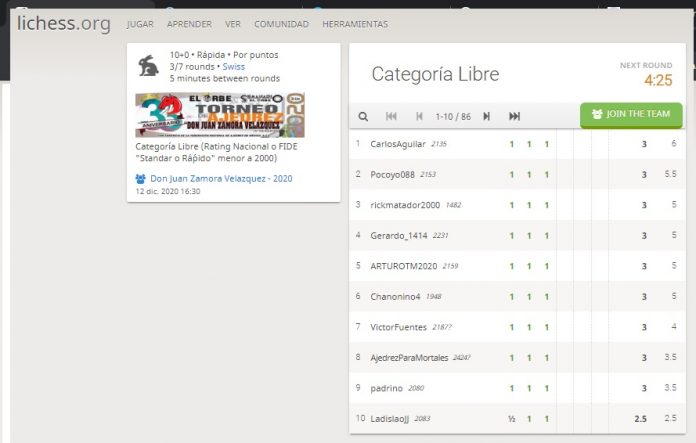Go to next standings page
Image resolution: width=696 pixels, height=443 pixels.
click(487, 116)
